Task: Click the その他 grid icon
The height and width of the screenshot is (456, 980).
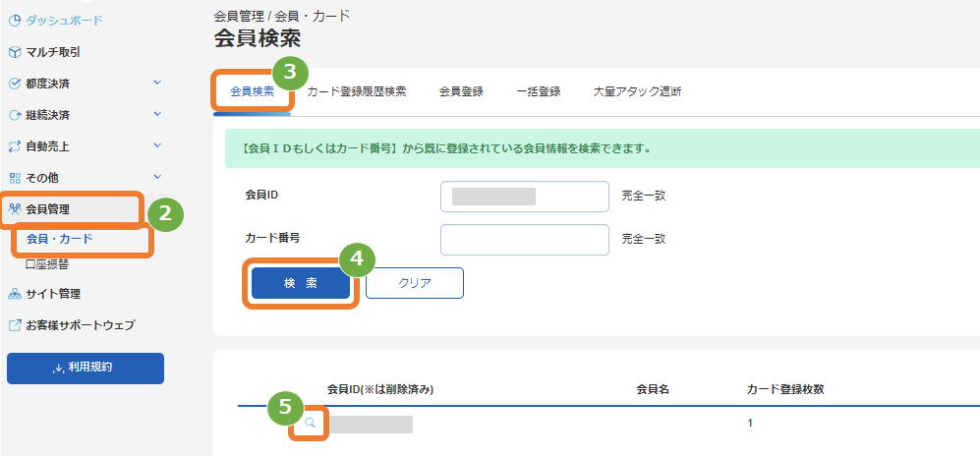Action: click(x=16, y=178)
